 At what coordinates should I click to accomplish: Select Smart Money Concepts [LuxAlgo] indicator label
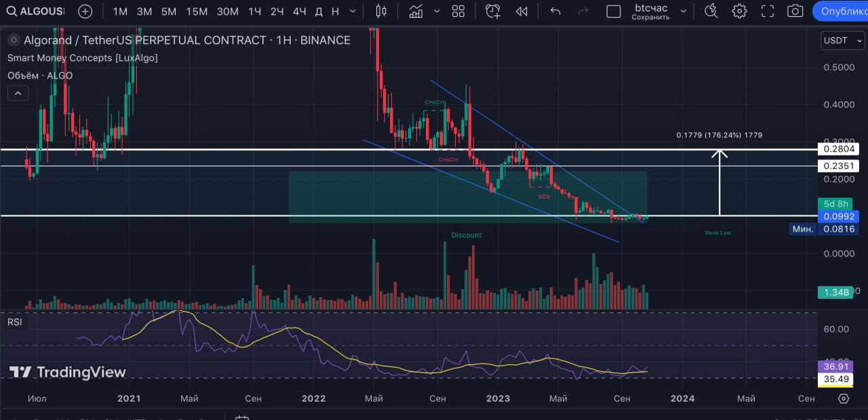[82, 58]
